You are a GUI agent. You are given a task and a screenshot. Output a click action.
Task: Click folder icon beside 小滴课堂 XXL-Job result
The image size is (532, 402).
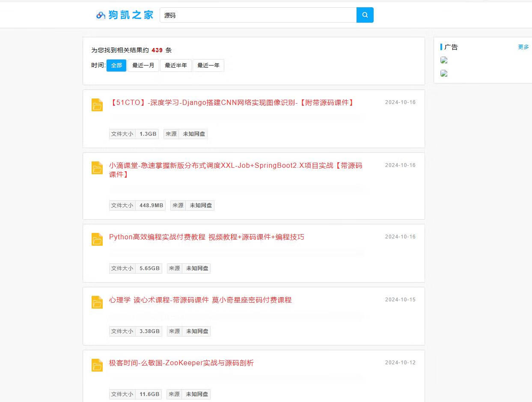(x=97, y=168)
